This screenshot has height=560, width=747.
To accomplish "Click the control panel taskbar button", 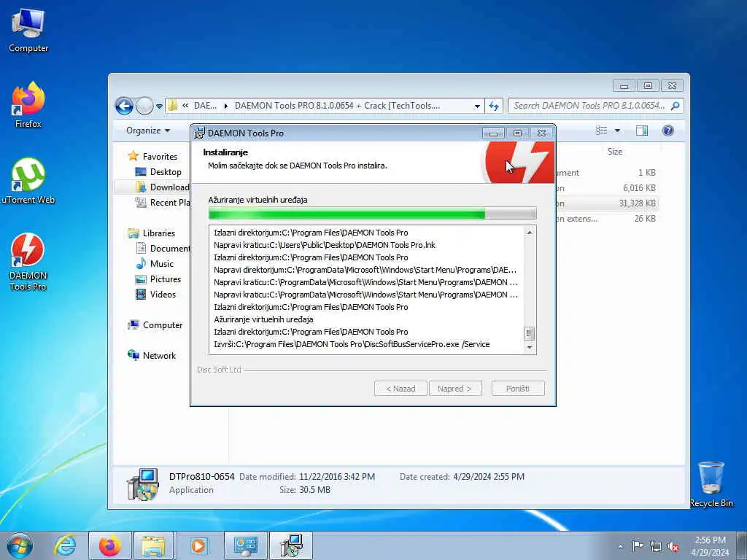I will point(245,545).
